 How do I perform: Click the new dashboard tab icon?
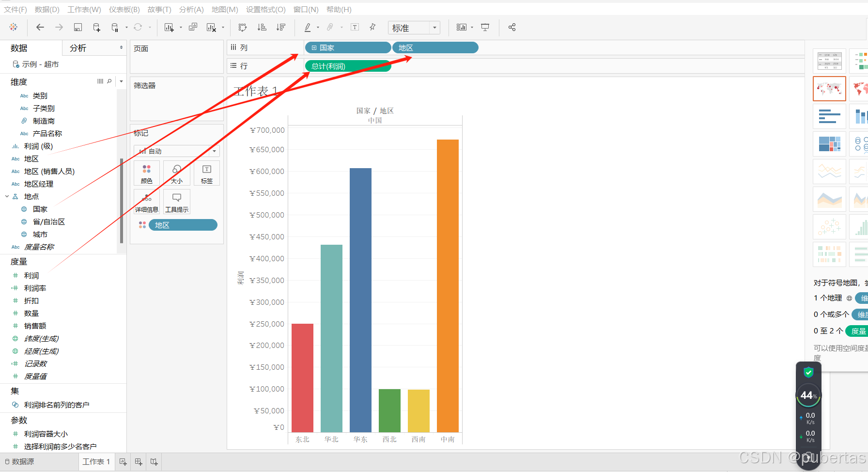point(139,462)
